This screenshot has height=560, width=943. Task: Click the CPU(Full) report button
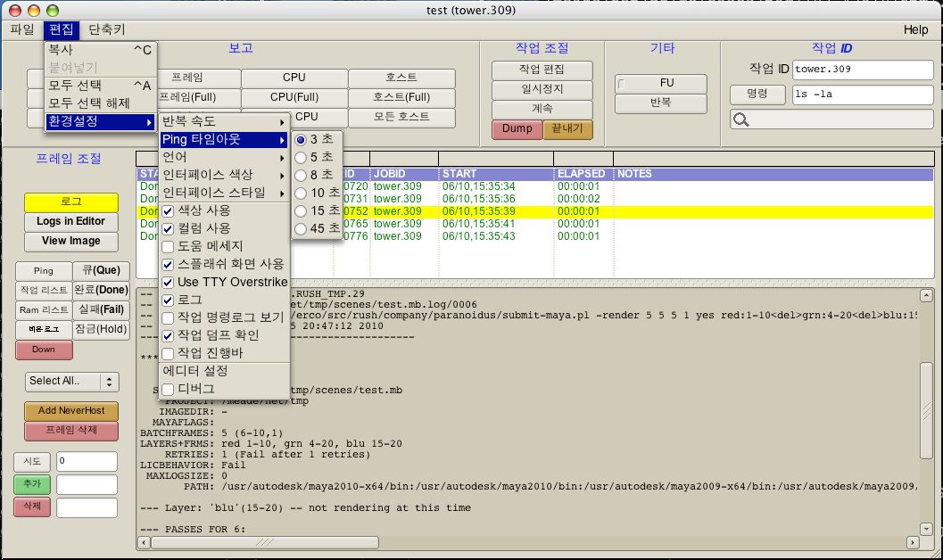coord(294,97)
